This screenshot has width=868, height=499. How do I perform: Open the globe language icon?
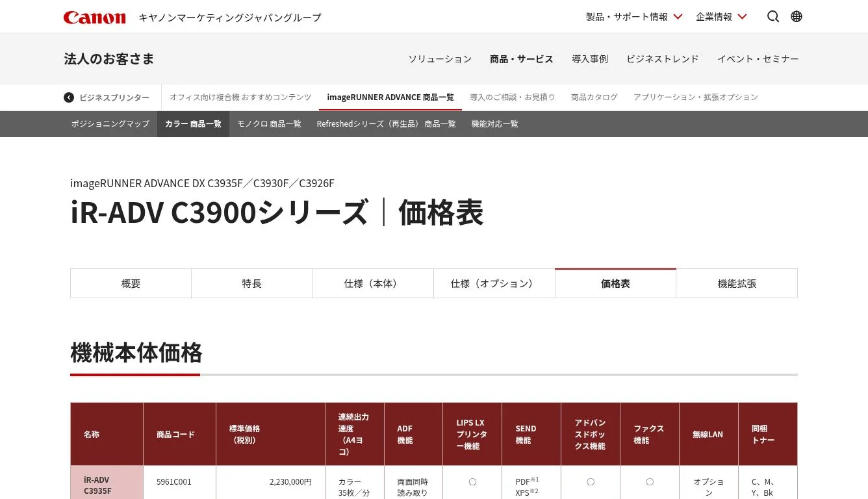pos(797,16)
